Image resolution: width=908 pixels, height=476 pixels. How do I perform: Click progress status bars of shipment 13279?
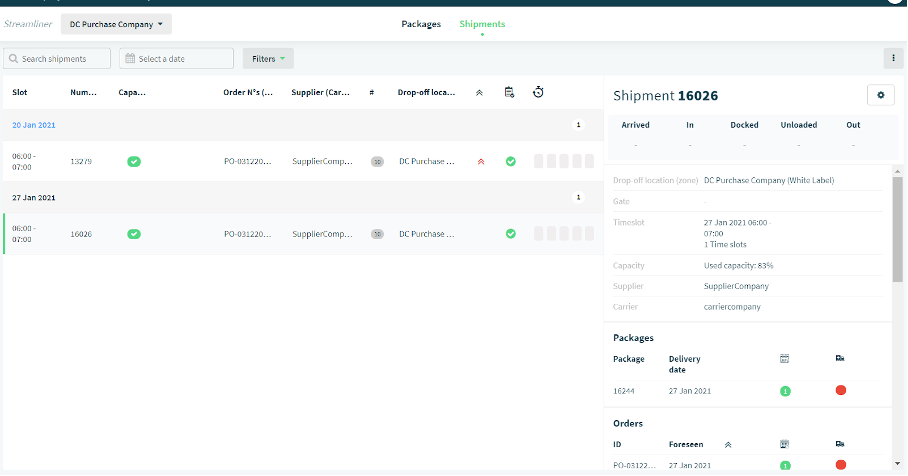pyautogui.click(x=563, y=162)
